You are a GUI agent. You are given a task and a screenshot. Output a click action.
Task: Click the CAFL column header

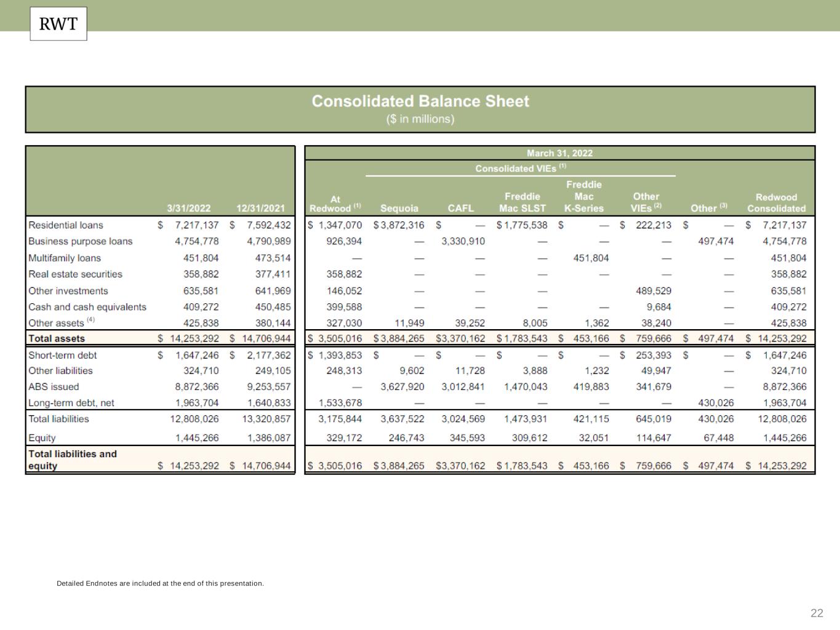click(x=460, y=209)
